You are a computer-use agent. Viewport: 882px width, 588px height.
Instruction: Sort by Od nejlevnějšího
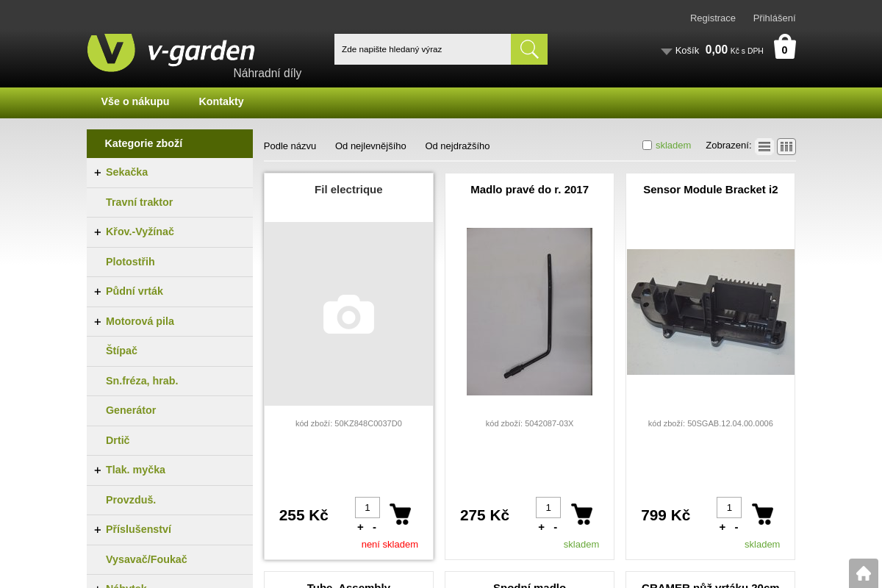(x=370, y=146)
